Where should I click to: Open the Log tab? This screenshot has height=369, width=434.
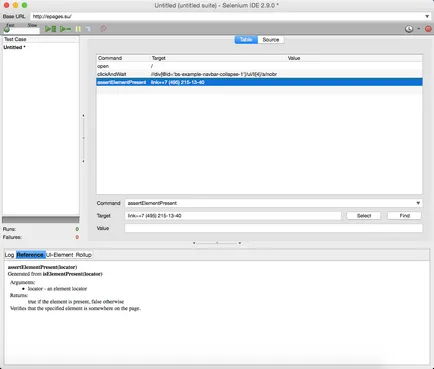click(x=9, y=255)
